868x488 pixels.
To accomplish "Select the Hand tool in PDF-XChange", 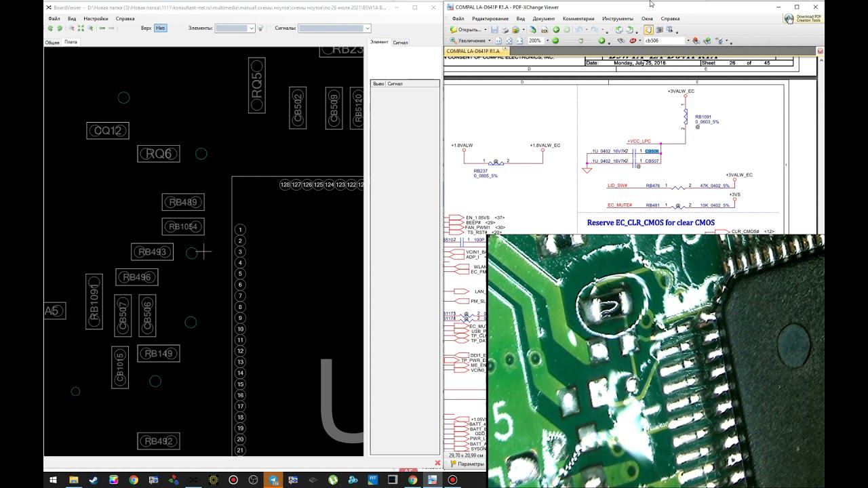I will click(648, 30).
